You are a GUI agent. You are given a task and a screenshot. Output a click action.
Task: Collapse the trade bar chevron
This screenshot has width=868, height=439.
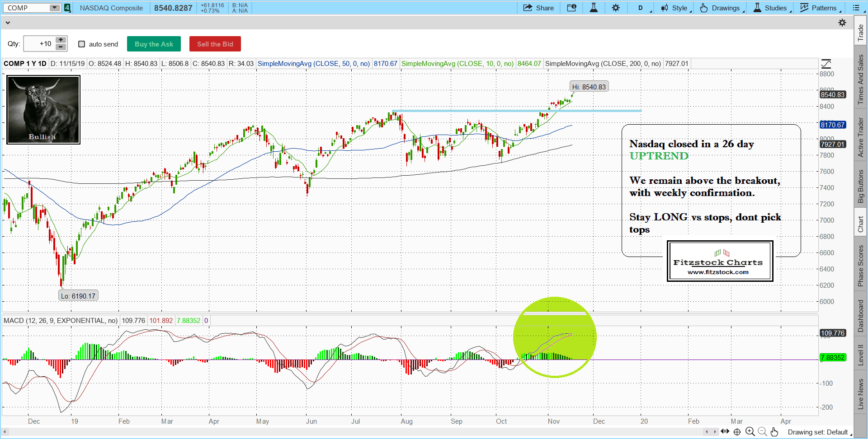[x=8, y=23]
